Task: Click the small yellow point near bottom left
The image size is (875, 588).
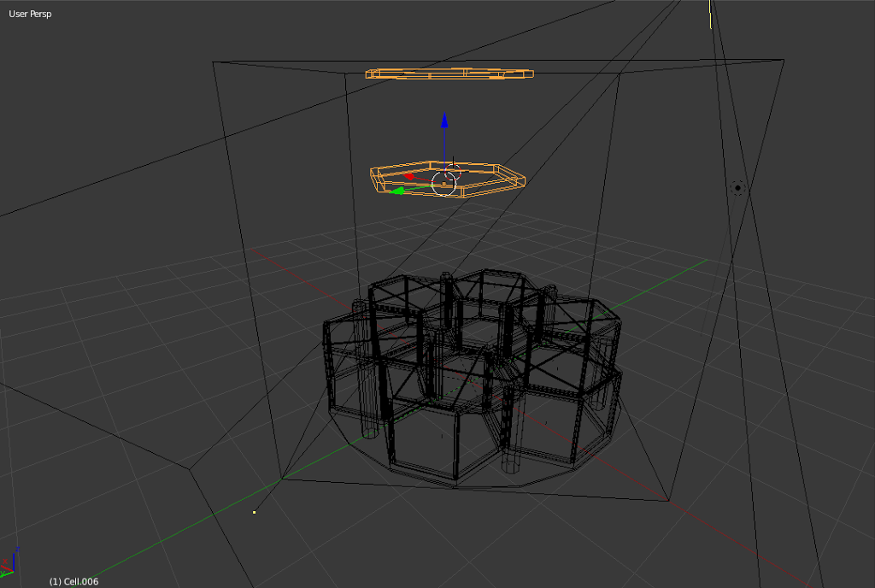Action: tap(254, 512)
